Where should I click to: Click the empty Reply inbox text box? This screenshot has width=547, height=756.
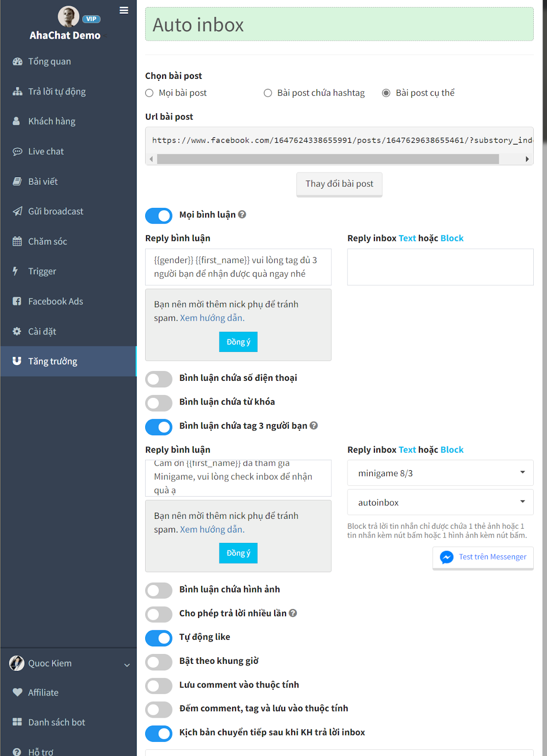click(440, 267)
